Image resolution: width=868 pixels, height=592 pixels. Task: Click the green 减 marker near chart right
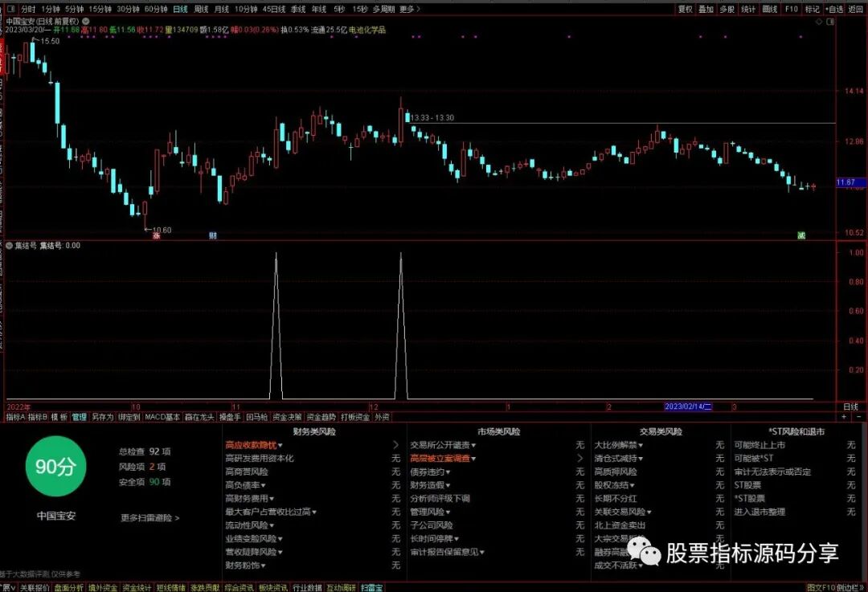801,235
